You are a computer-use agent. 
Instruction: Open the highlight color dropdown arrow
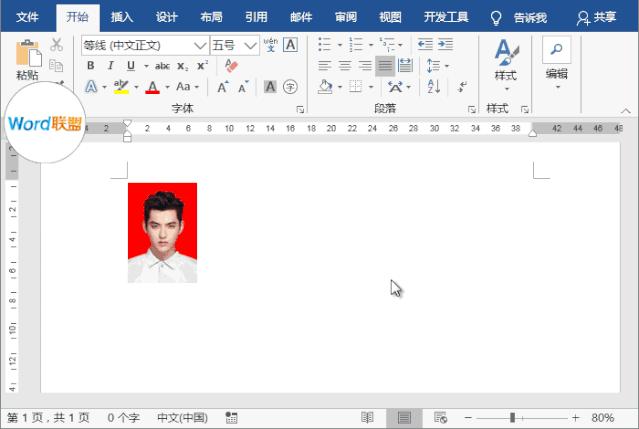136,87
